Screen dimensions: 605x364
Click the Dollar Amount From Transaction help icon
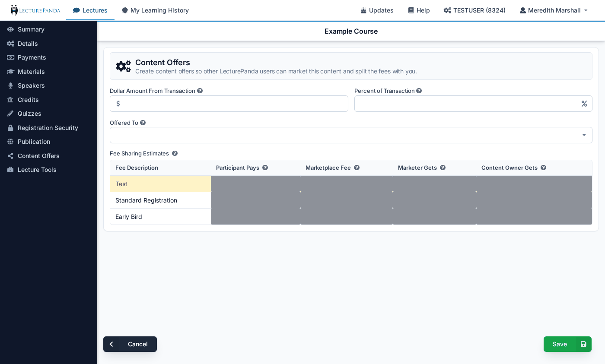point(200,91)
